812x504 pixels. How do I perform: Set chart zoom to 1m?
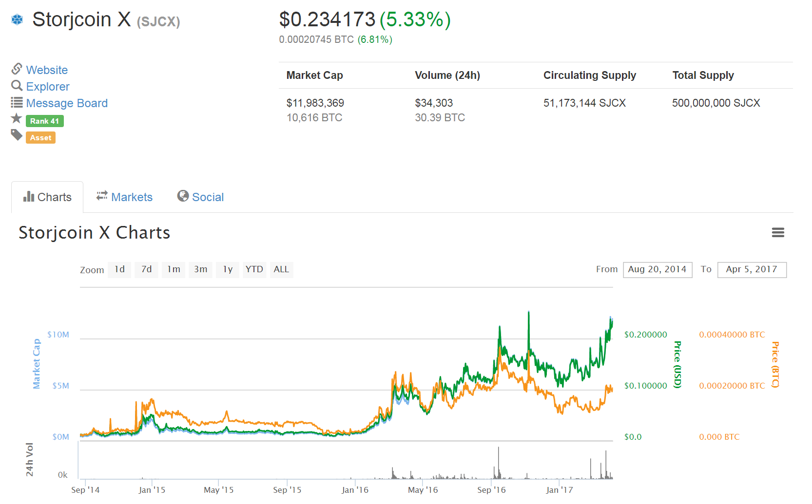coord(174,269)
